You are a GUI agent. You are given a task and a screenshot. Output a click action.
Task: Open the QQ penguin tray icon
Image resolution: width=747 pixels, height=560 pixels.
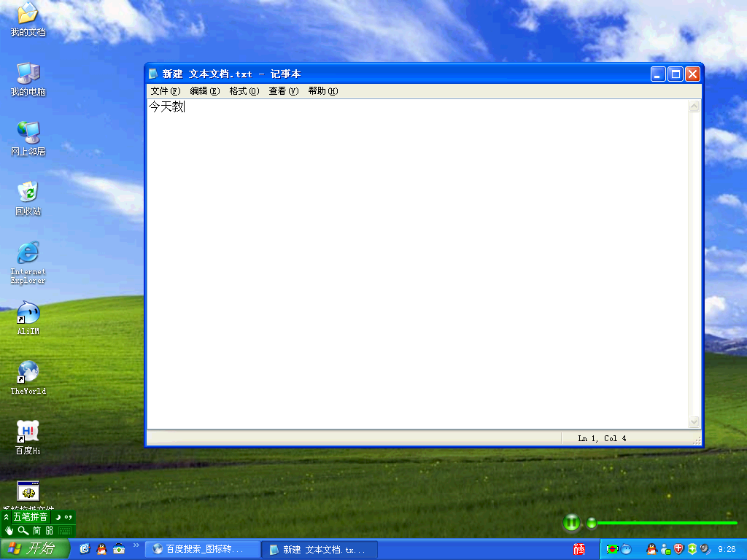pos(651,549)
